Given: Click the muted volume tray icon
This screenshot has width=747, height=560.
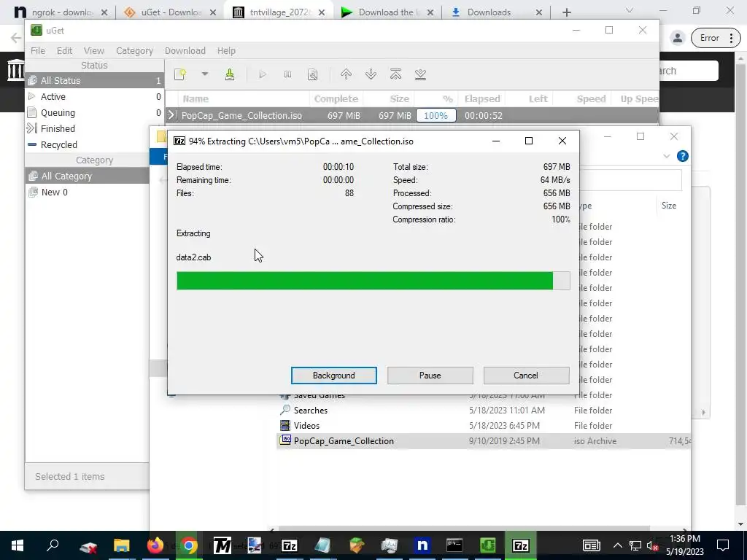Looking at the screenshot, I should (652, 545).
